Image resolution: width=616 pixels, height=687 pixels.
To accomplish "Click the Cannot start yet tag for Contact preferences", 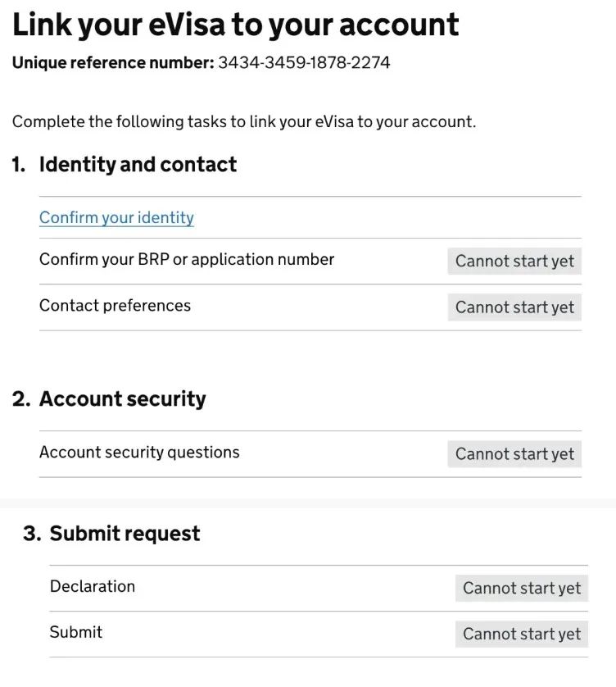I will click(514, 307).
